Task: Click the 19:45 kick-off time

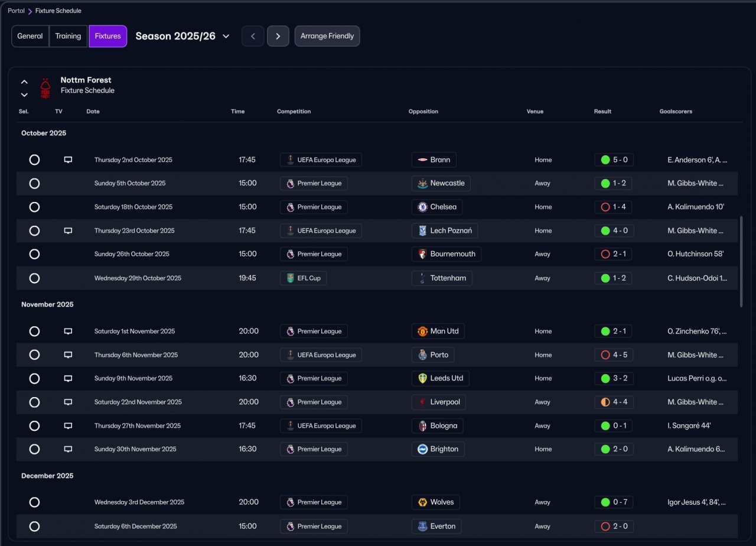Action: click(247, 278)
